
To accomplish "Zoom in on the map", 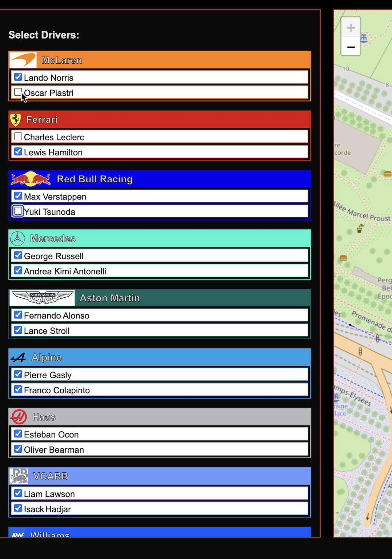I will click(x=351, y=28).
